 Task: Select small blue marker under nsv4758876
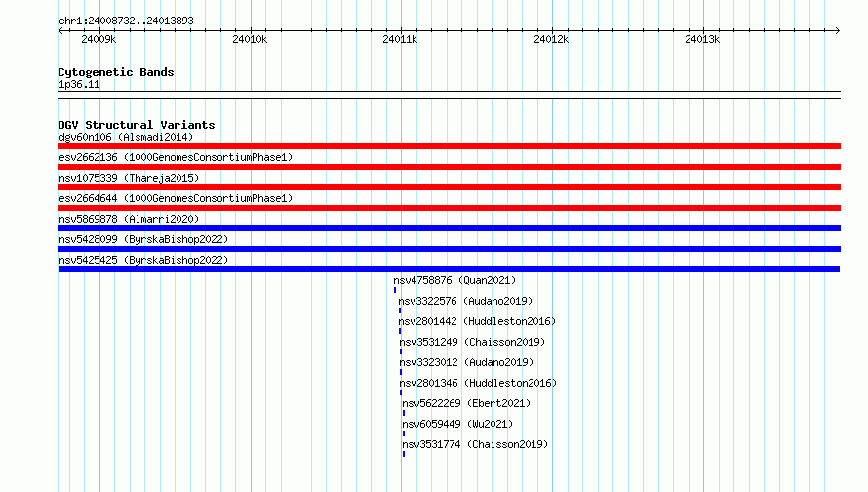395,290
